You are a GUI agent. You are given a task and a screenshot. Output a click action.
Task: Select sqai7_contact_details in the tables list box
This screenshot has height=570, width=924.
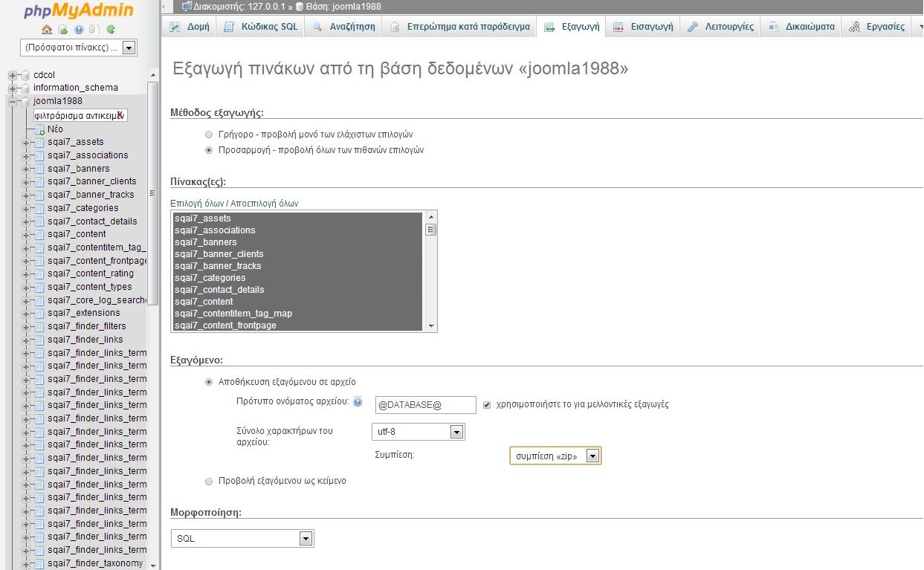point(297,290)
